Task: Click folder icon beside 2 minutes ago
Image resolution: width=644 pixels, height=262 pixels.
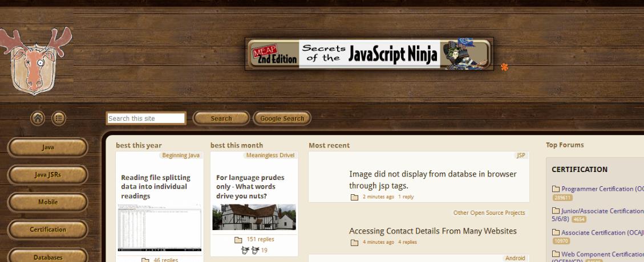Action: 354,197
